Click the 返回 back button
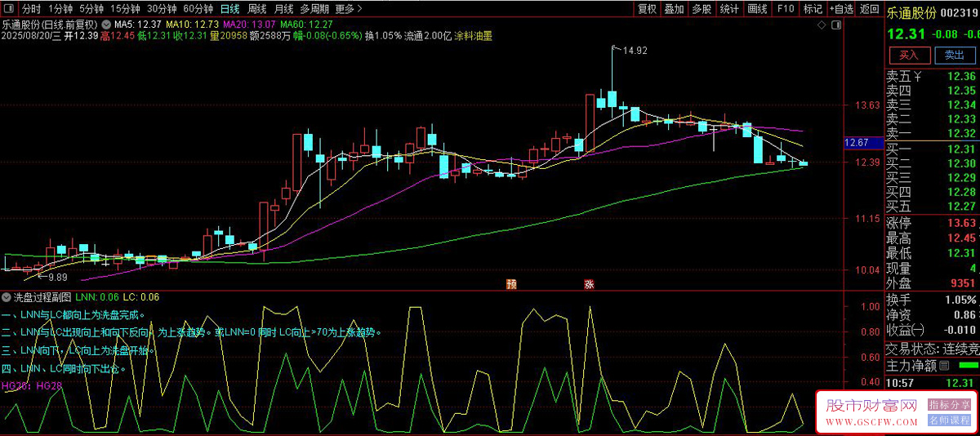The width and height of the screenshot is (980, 436). 868,9
